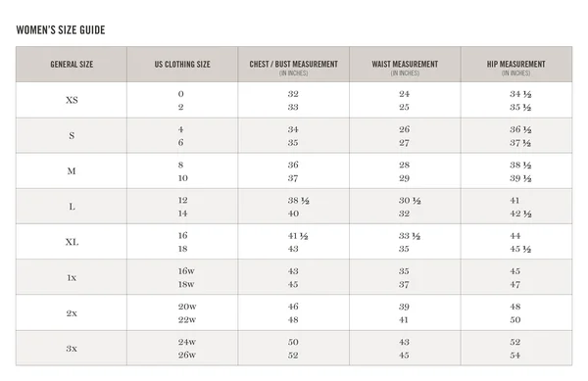Select the 2x general size cell
The width and height of the screenshot is (588, 381).
(72, 312)
